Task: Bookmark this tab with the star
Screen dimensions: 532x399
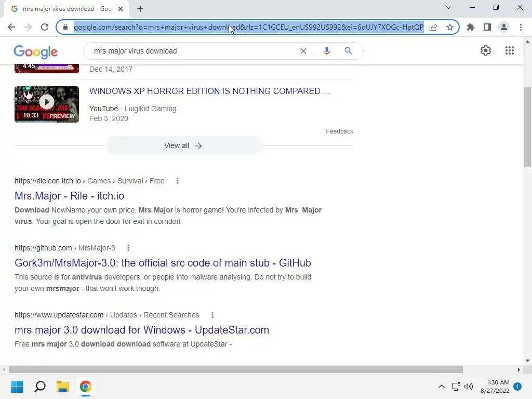Action: [x=450, y=27]
